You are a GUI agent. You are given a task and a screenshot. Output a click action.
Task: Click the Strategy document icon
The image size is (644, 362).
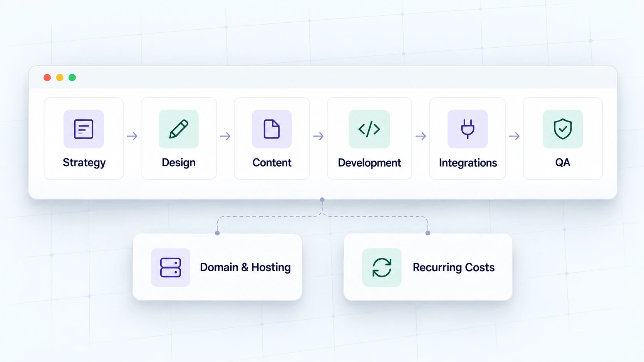coord(84,129)
